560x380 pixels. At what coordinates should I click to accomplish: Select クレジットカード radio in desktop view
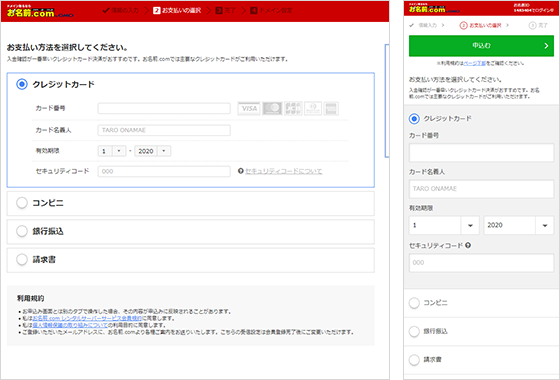22,84
